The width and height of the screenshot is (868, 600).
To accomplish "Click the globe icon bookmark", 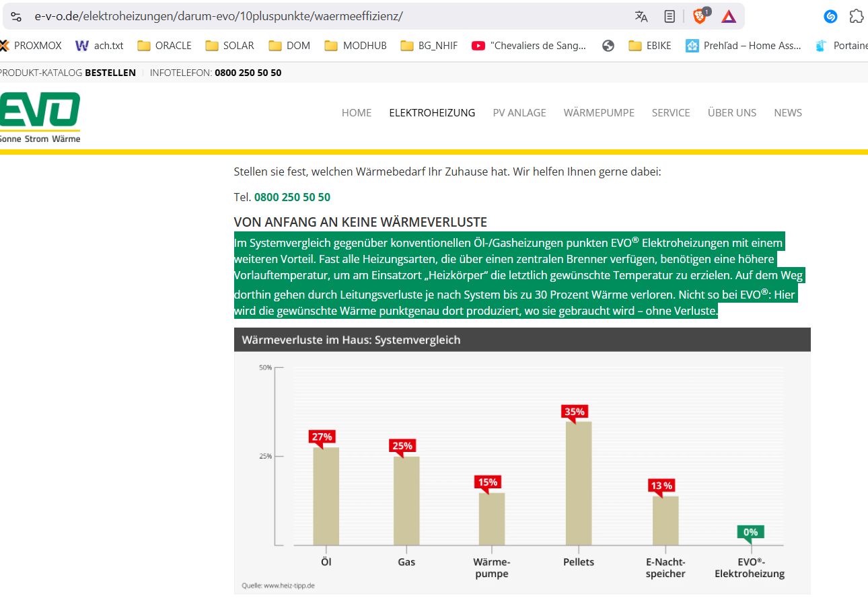I will coord(608,46).
